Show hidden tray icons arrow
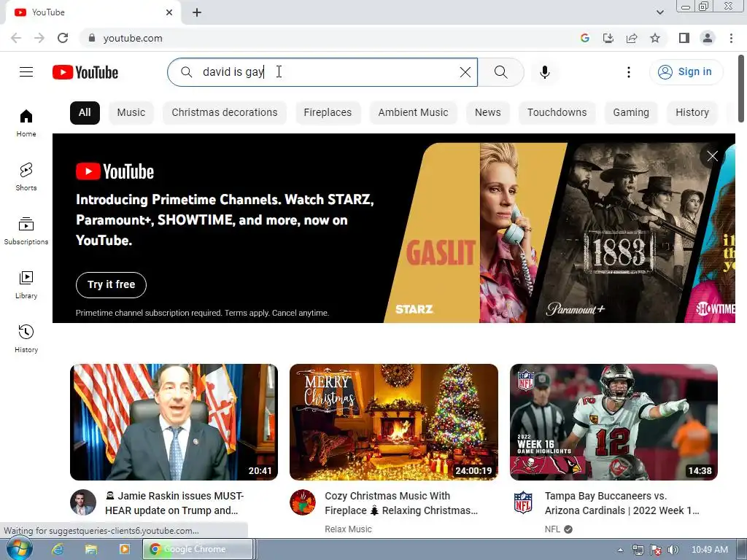Screen dimensions: 747x560 [620, 550]
